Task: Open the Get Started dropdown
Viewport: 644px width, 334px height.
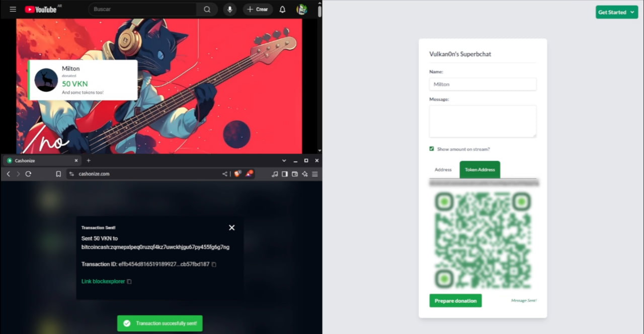Action: click(617, 12)
